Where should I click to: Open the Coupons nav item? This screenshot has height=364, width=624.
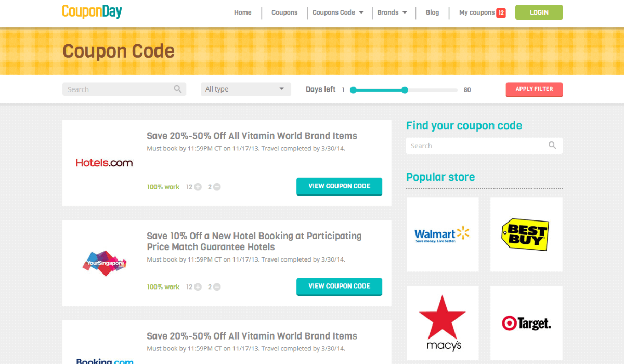(284, 12)
